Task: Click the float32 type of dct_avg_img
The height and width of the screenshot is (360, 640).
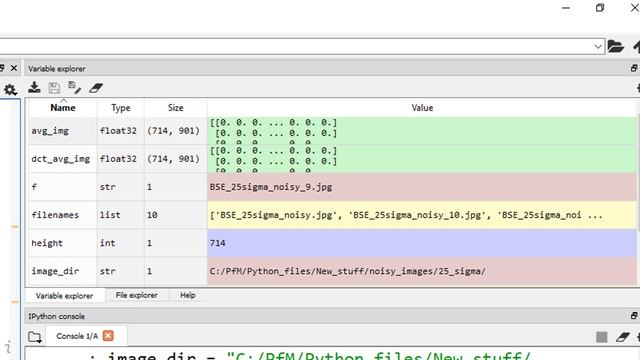Action: (118, 159)
